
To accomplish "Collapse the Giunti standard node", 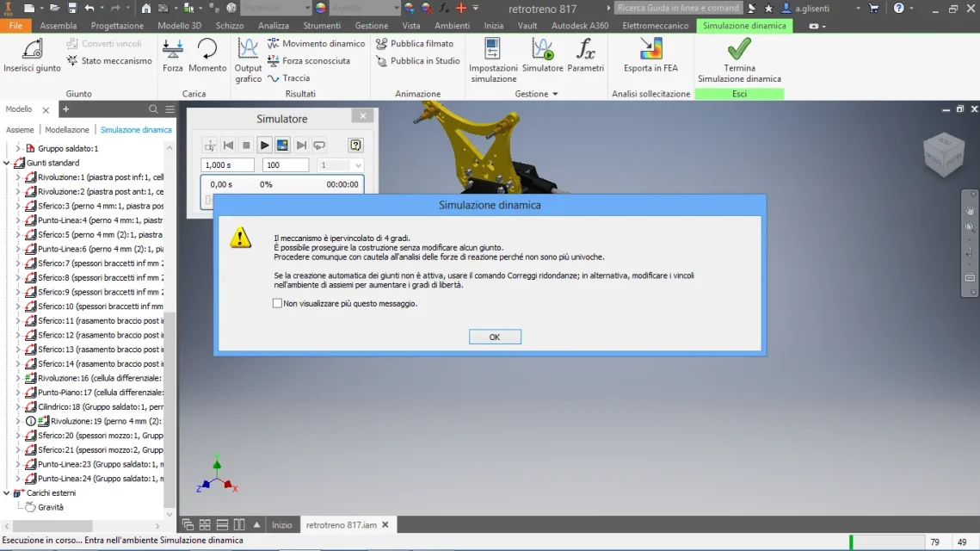I will 7,163.
